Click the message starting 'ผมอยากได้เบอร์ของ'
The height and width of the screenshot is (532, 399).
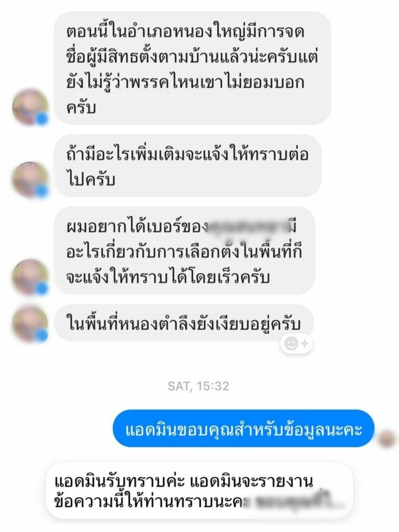[x=185, y=251]
